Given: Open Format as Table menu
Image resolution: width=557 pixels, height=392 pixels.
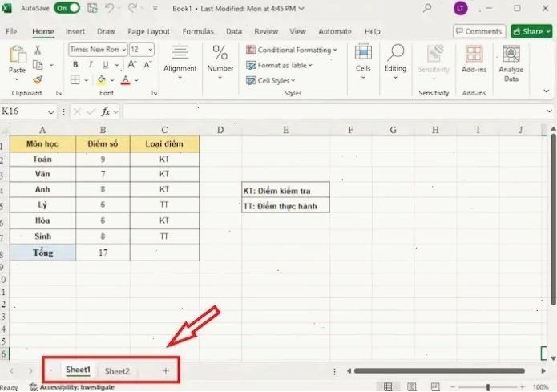Looking at the screenshot, I should pyautogui.click(x=279, y=65).
